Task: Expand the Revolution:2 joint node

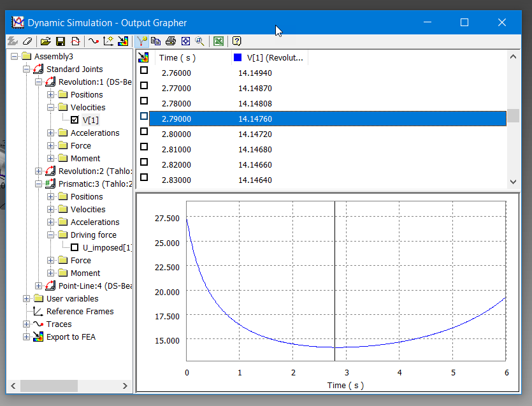Action: coord(38,171)
